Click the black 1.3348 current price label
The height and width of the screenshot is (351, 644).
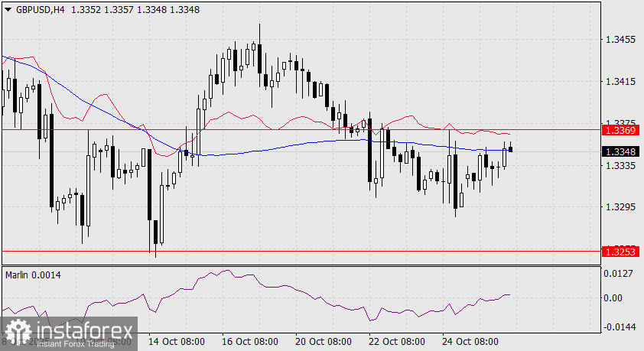pos(620,152)
